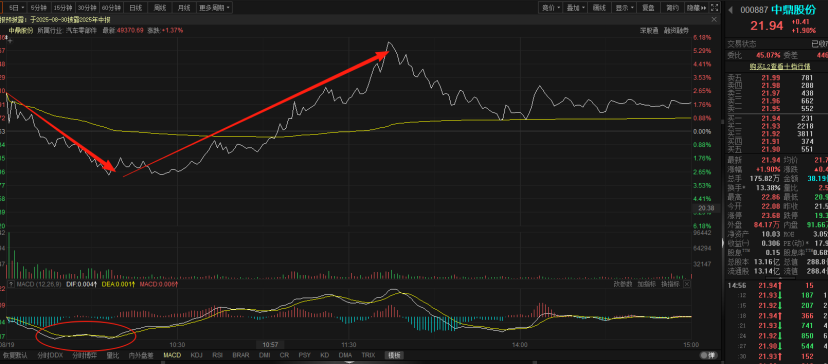Close the MACD indicator panel
Screen dimensions: 828x364
pos(686,284)
